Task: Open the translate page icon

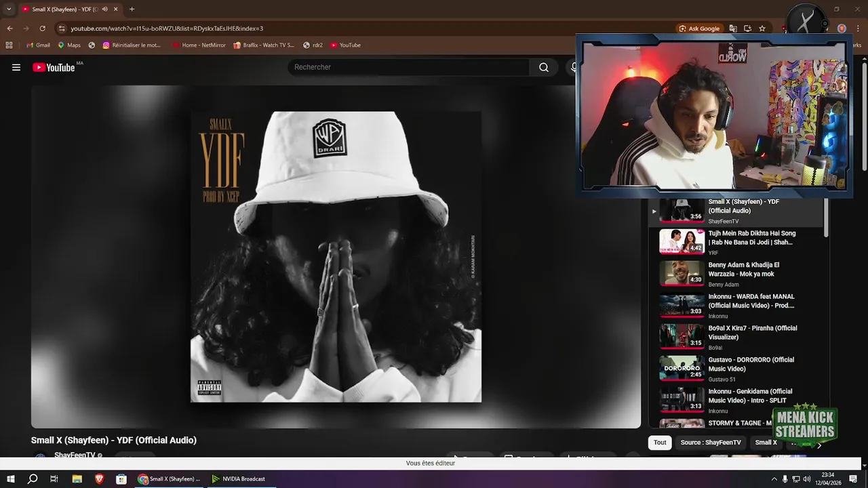Action: pyautogui.click(x=733, y=28)
